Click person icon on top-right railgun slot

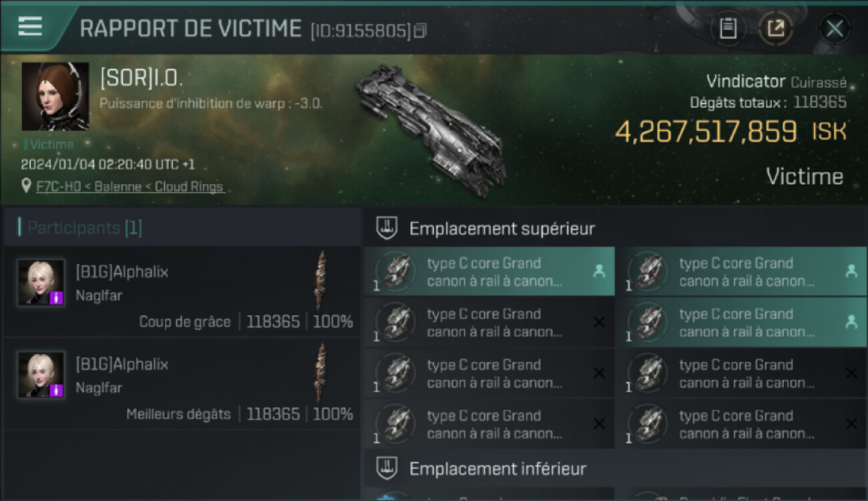(x=851, y=271)
